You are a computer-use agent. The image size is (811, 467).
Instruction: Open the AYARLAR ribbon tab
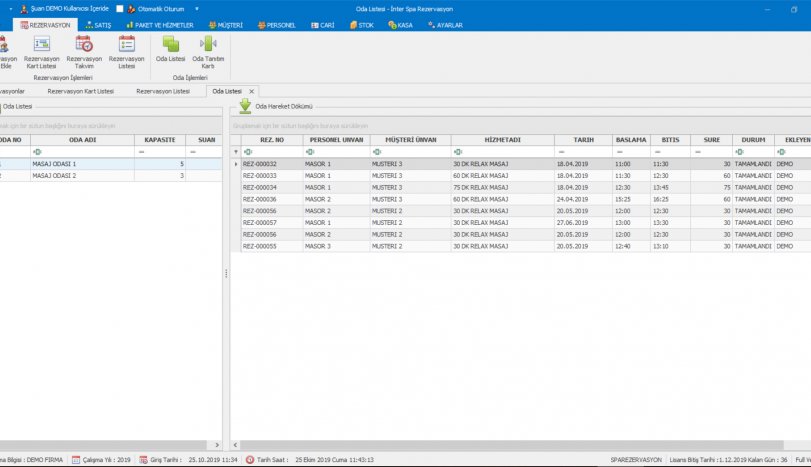pyautogui.click(x=445, y=25)
